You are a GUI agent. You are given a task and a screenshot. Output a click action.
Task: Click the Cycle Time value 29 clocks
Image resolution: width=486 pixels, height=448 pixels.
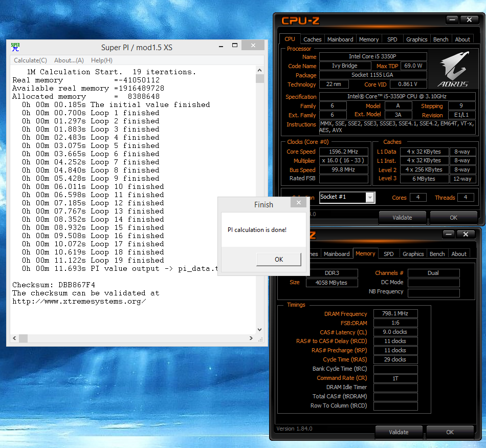click(x=395, y=359)
